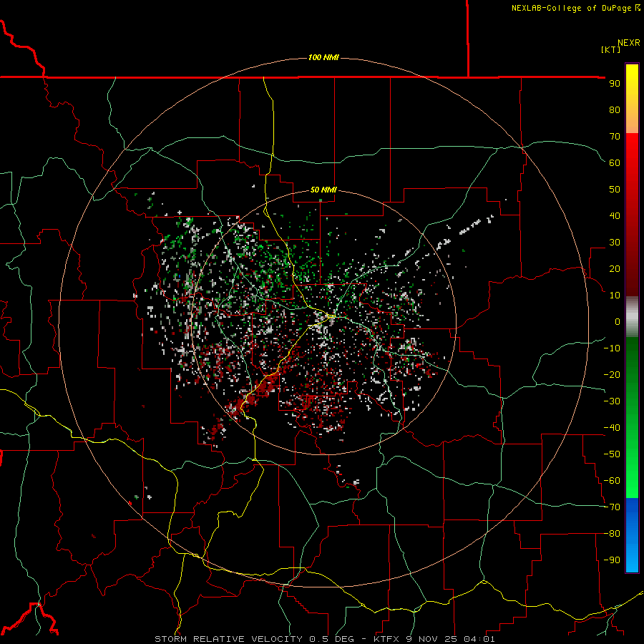
Task: Click the -50 value on velocity scale
Action: point(612,454)
